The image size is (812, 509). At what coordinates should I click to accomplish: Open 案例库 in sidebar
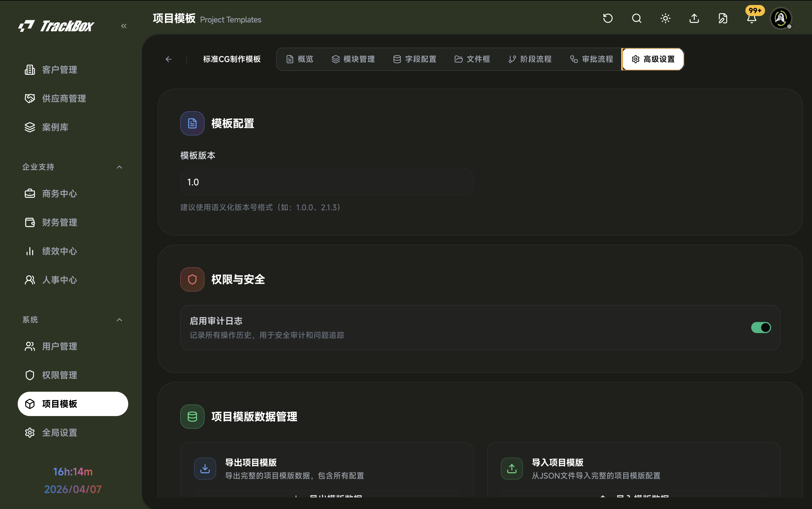(x=73, y=127)
